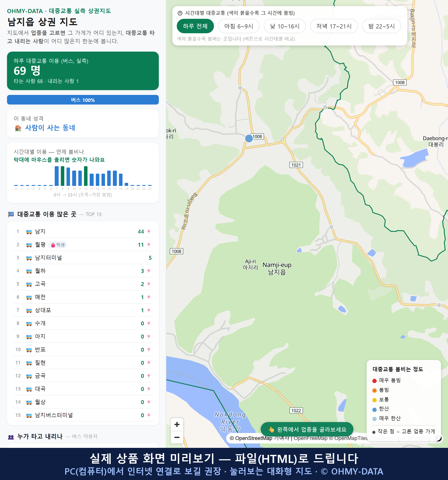This screenshot has height=480, width=448.
Task: Select the green 12시 bar in chart
Action: pos(86,176)
